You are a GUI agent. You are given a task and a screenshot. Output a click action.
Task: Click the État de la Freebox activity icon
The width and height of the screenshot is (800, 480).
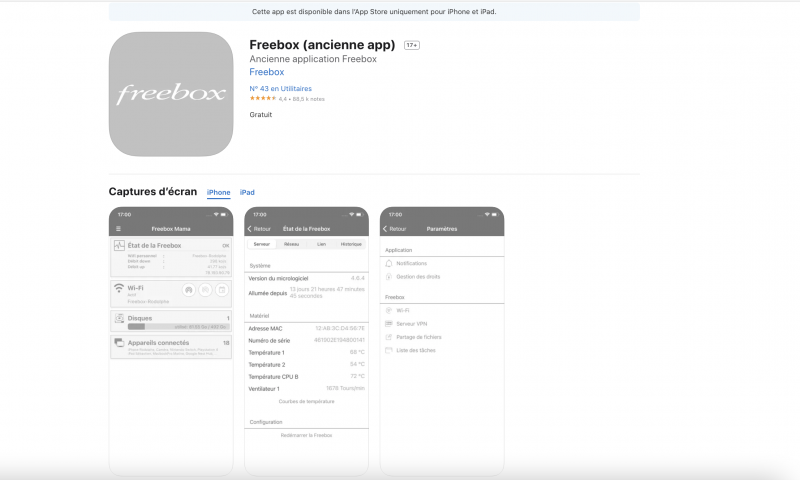[119, 245]
